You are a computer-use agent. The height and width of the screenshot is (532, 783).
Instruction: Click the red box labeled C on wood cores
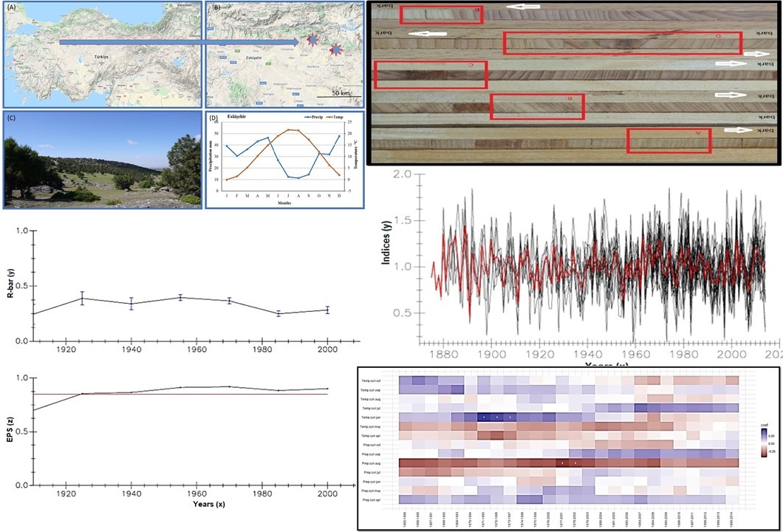(431, 75)
